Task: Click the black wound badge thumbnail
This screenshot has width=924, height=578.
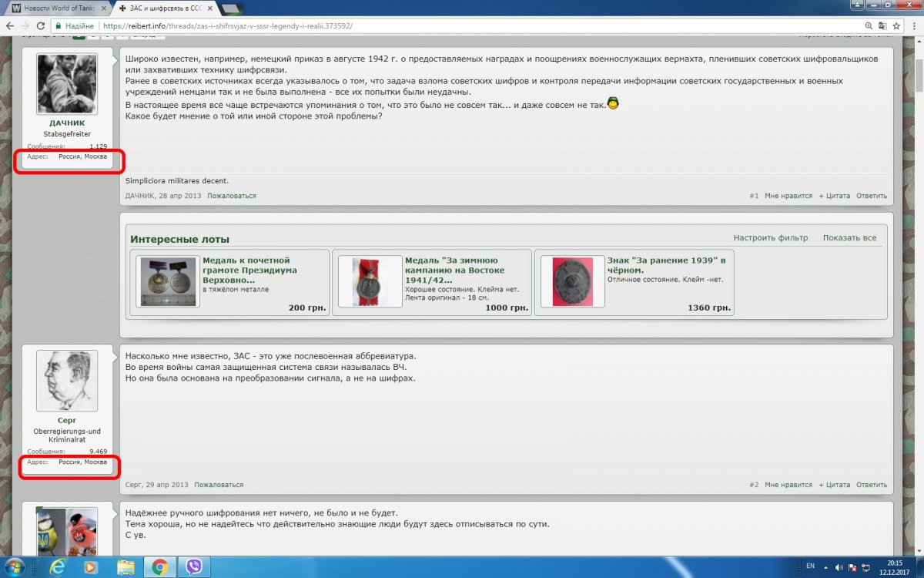Action: tap(573, 282)
